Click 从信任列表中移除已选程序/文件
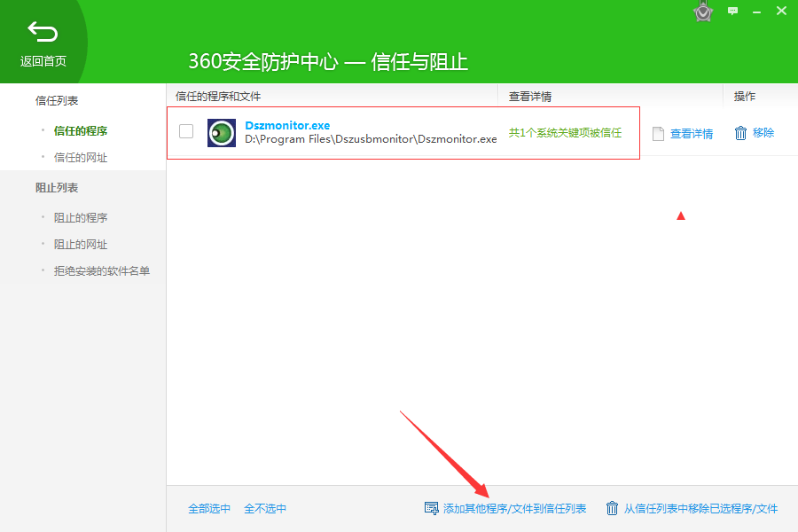The image size is (798, 532). tap(700, 509)
